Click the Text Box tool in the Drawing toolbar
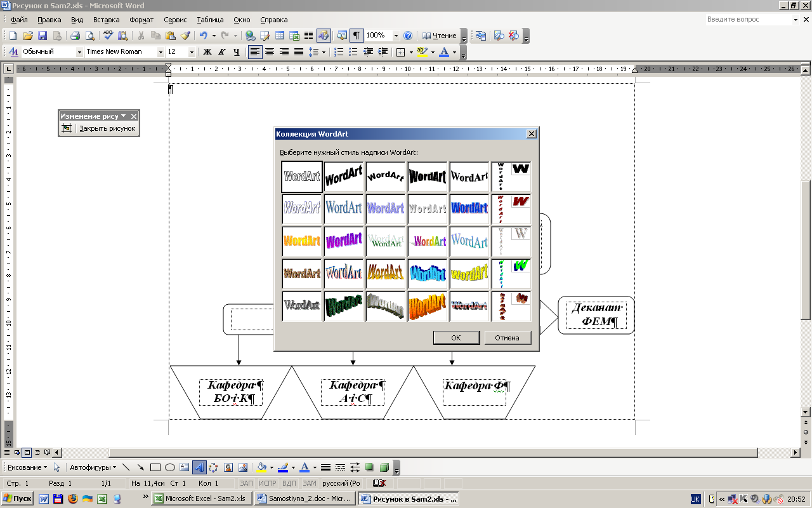Image resolution: width=812 pixels, height=508 pixels. (x=185, y=467)
